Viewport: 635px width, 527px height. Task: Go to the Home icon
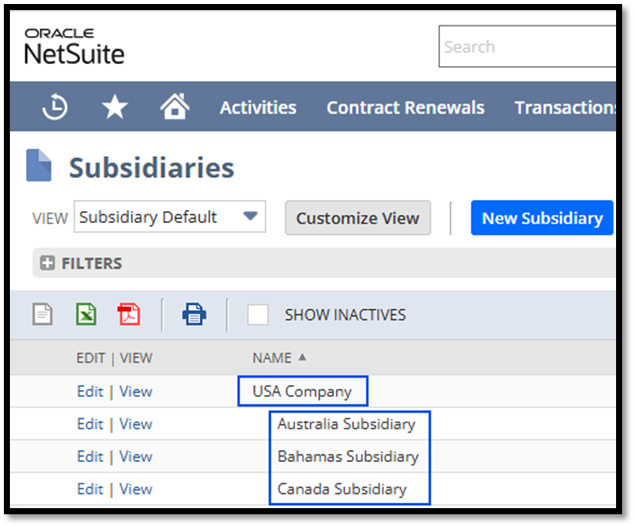tap(175, 106)
